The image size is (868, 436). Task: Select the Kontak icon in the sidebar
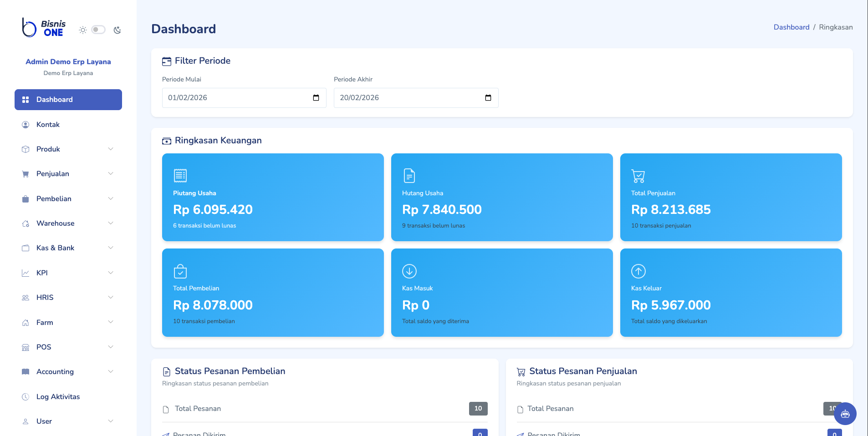point(26,124)
